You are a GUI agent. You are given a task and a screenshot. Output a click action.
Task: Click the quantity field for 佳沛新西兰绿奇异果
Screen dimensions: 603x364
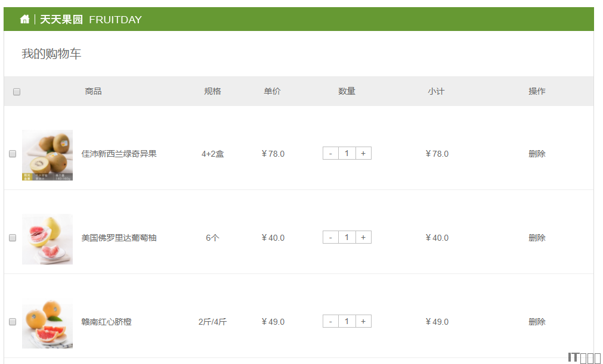[x=347, y=154]
